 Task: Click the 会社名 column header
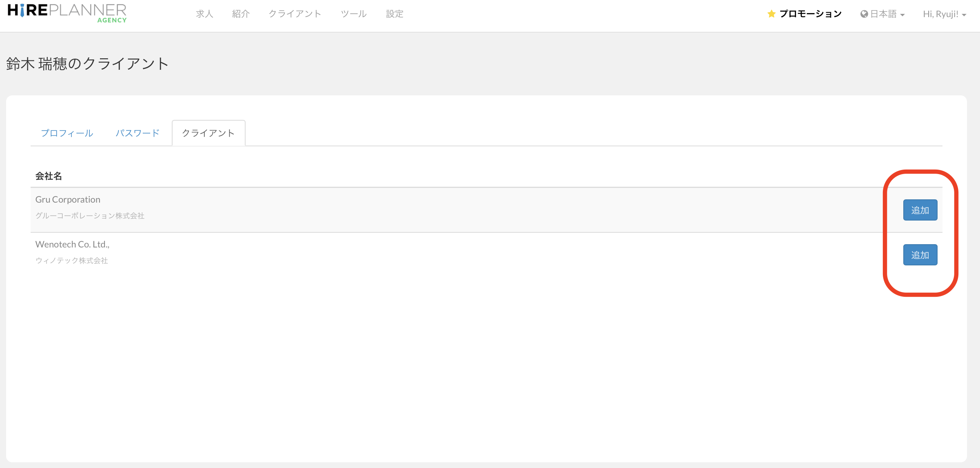[49, 176]
